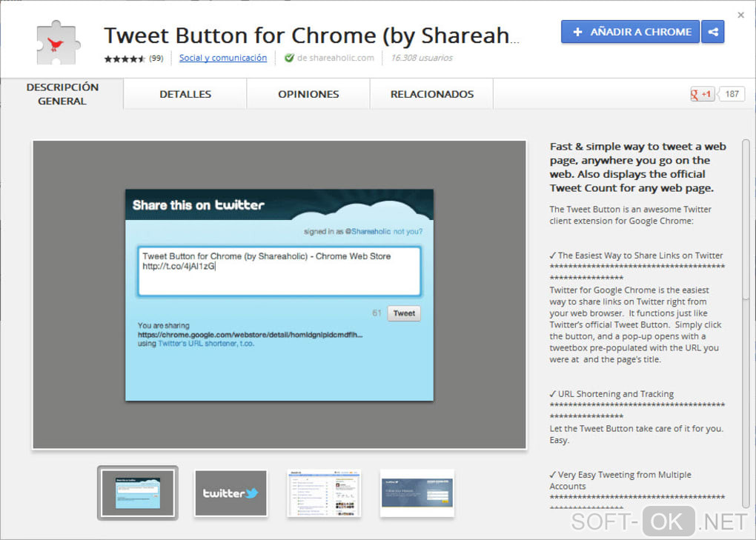Screen dimensions: 756x540
Task: Click the puzzle piece extension icon
Action: tap(58, 42)
